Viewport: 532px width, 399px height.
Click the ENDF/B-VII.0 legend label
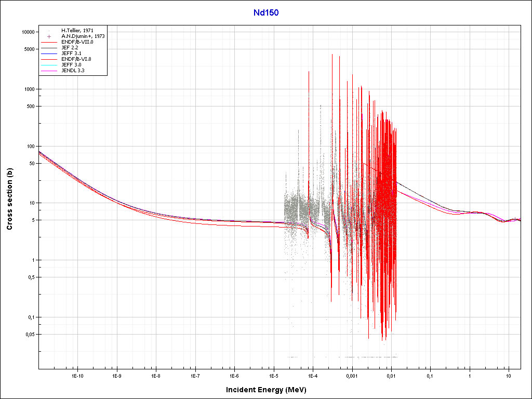coord(77,42)
